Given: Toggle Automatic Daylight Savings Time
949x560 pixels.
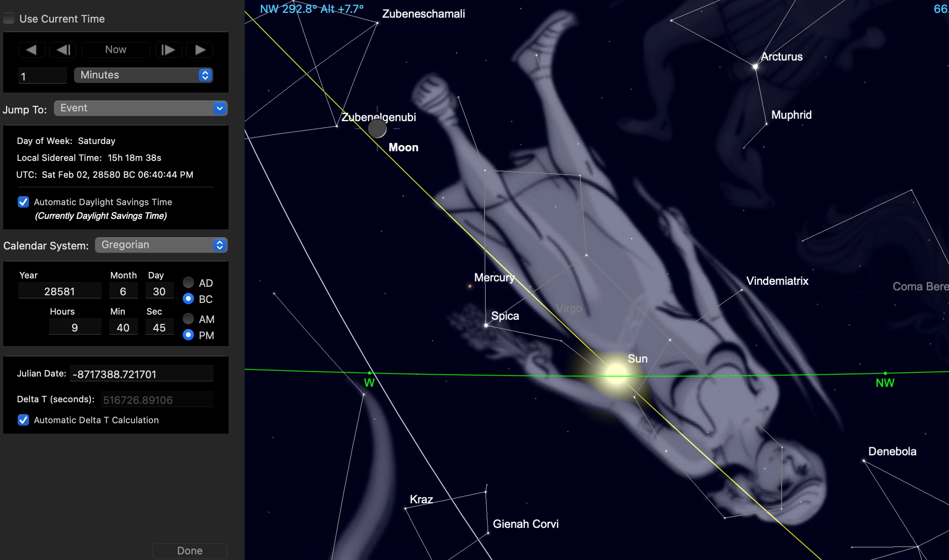Looking at the screenshot, I should 23,202.
